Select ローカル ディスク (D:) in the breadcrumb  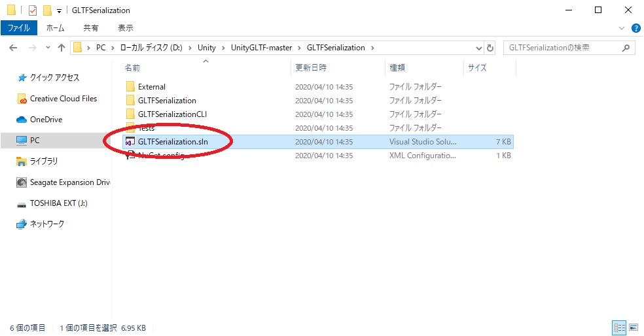[151, 48]
